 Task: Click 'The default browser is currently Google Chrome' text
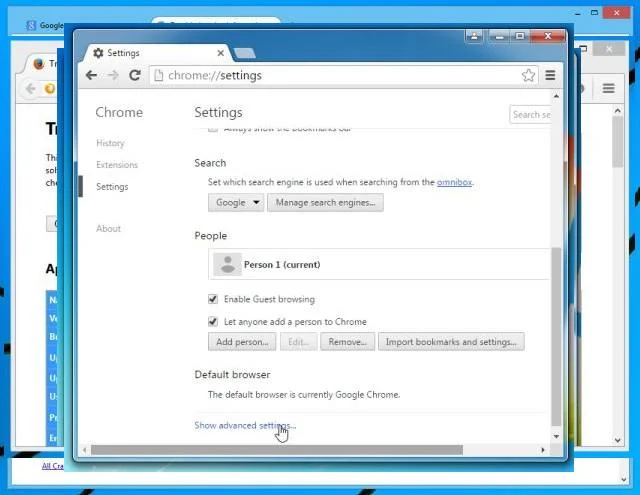(x=304, y=395)
